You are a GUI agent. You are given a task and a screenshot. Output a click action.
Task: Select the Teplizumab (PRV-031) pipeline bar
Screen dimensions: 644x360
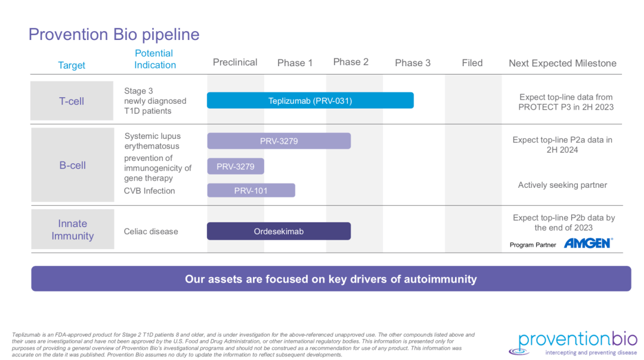pos(310,101)
